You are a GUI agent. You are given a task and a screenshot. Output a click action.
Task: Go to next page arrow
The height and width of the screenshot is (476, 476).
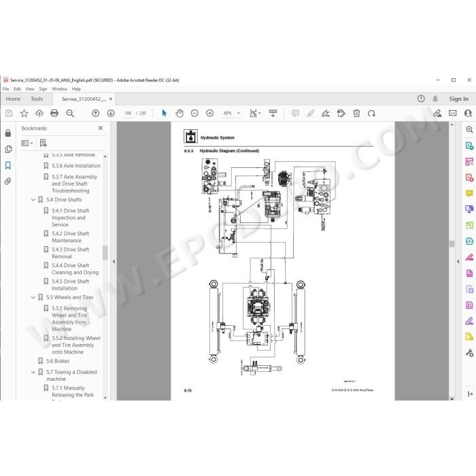click(x=111, y=114)
